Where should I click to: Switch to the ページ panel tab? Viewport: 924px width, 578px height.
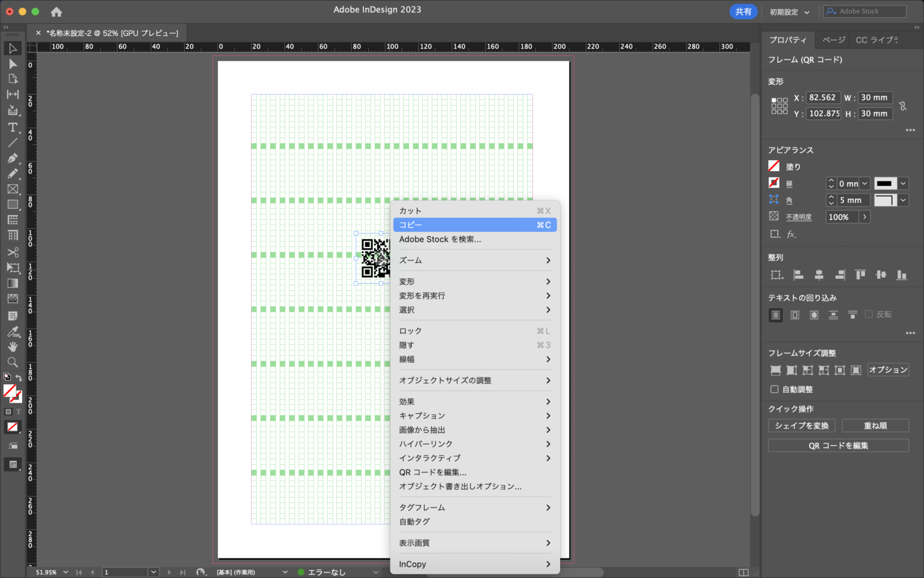point(833,40)
